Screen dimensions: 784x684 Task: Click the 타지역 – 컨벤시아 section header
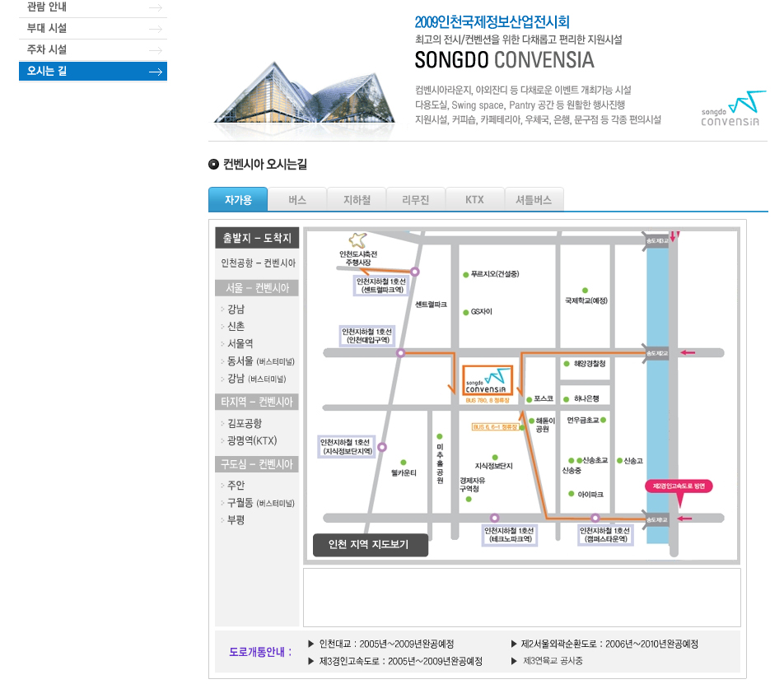[257, 402]
